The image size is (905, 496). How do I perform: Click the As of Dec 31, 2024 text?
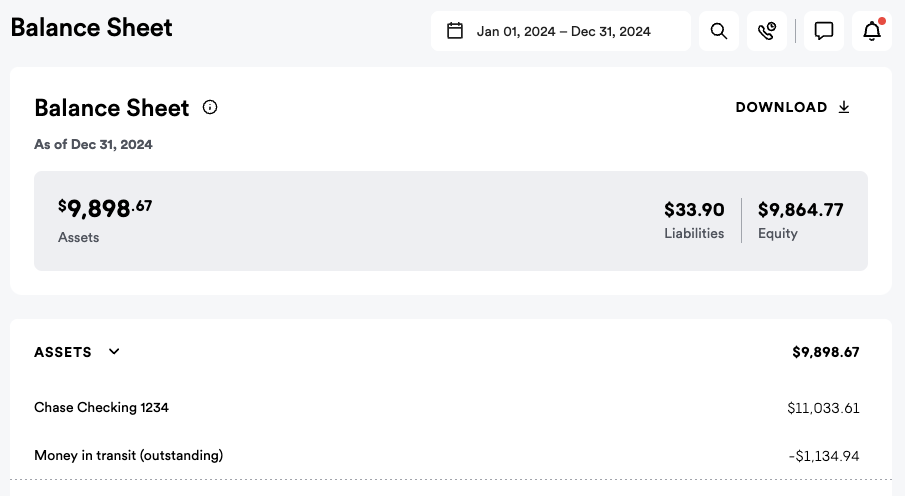coord(93,145)
